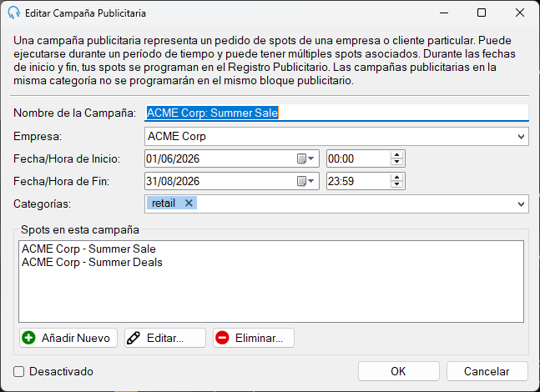This screenshot has height=392, width=540.
Task: Increase the end time with up arrow
Action: [x=397, y=178]
